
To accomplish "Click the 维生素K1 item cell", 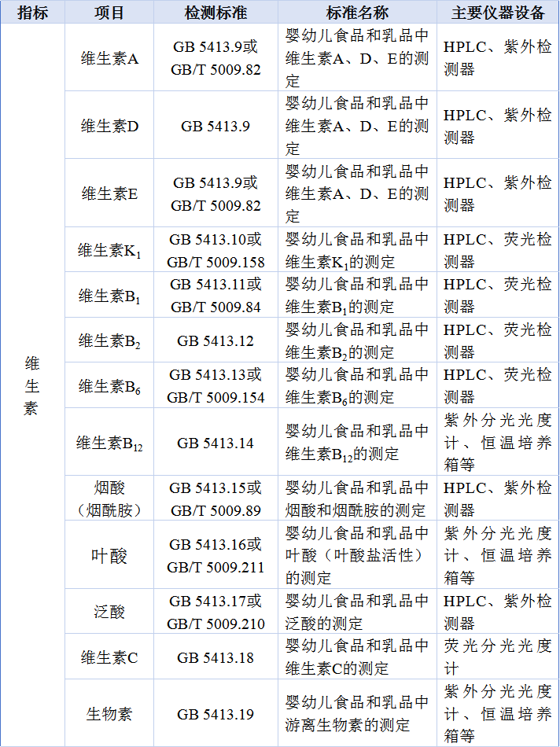I will tap(109, 249).
